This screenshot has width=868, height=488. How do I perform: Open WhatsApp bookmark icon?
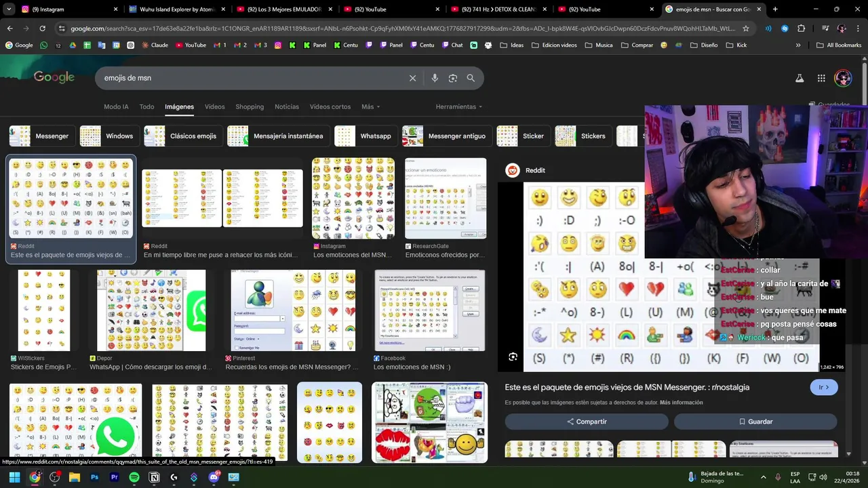[44, 45]
